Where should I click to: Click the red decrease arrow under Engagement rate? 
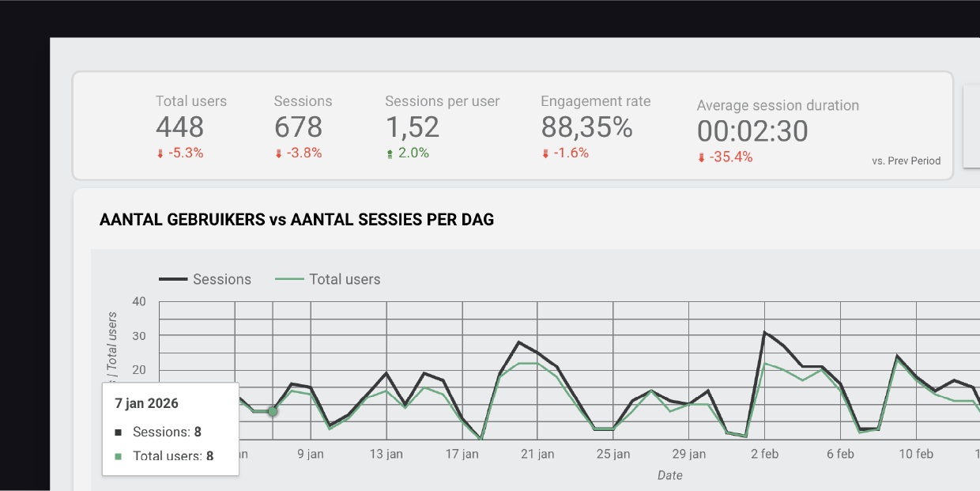pyautogui.click(x=545, y=153)
